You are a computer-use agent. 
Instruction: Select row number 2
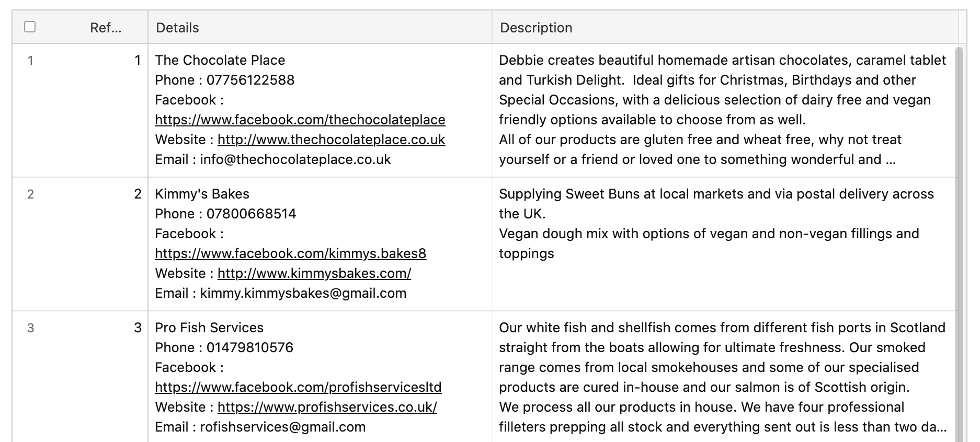tap(30, 194)
